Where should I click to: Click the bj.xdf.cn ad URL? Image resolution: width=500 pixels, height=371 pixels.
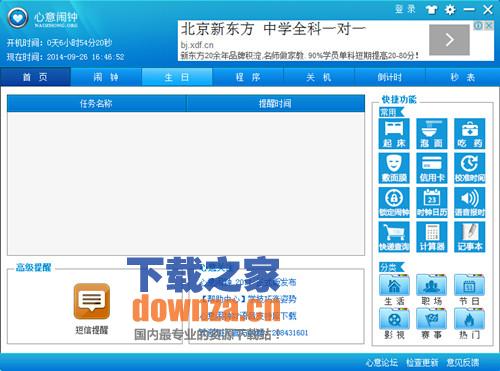pyautogui.click(x=197, y=45)
